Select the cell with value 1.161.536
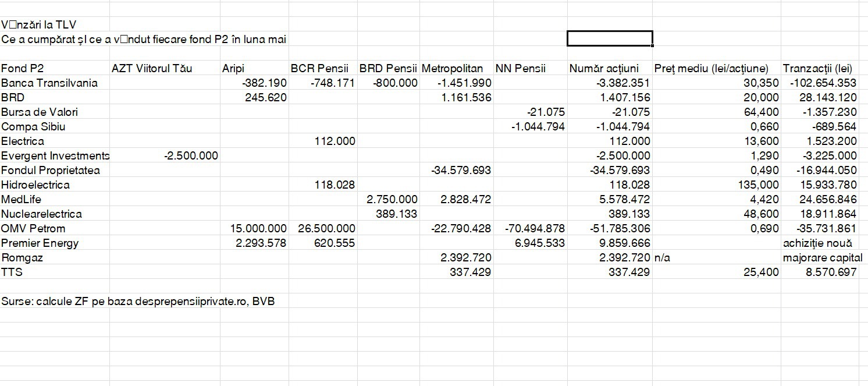The height and width of the screenshot is (386, 868). coord(467,97)
